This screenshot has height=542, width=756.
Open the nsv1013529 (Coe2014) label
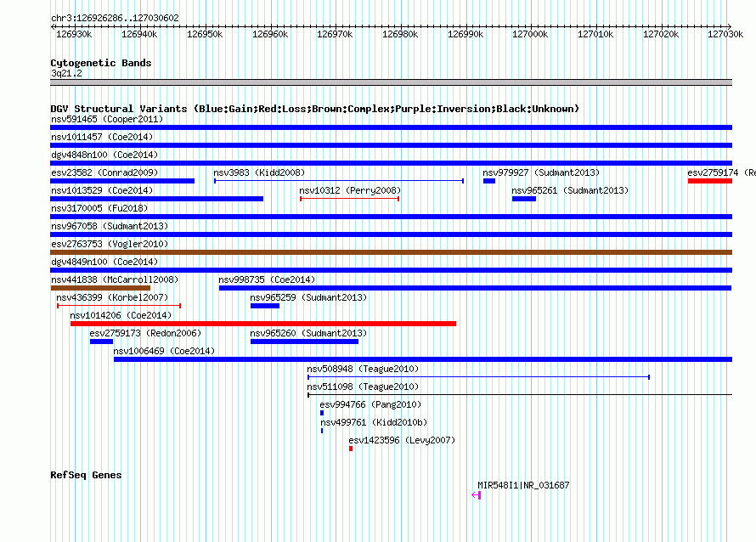coord(102,190)
